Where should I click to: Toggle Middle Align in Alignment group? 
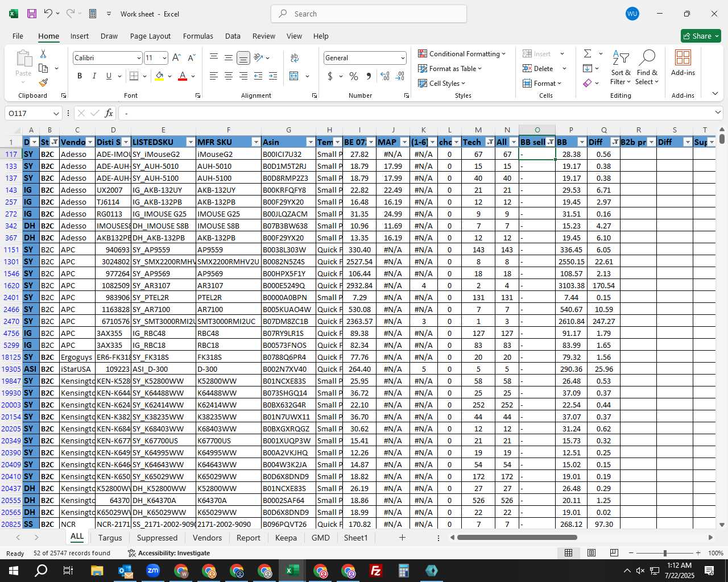coord(229,58)
